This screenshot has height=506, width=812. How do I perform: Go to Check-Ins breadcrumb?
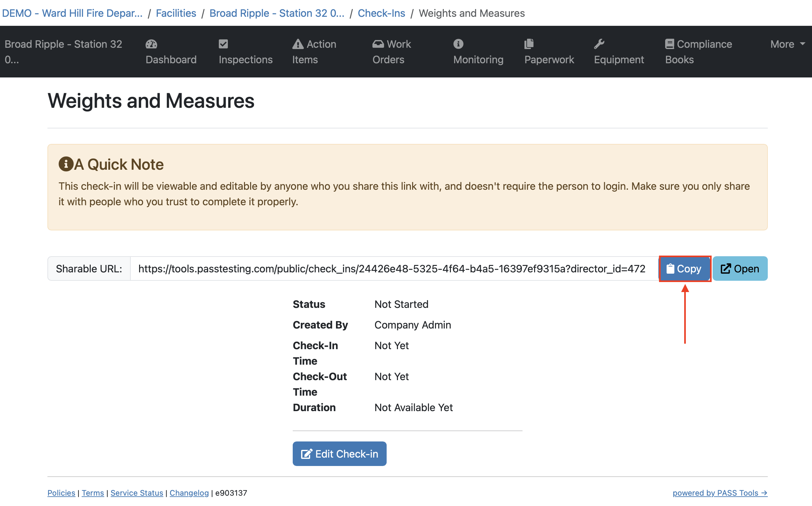(381, 13)
